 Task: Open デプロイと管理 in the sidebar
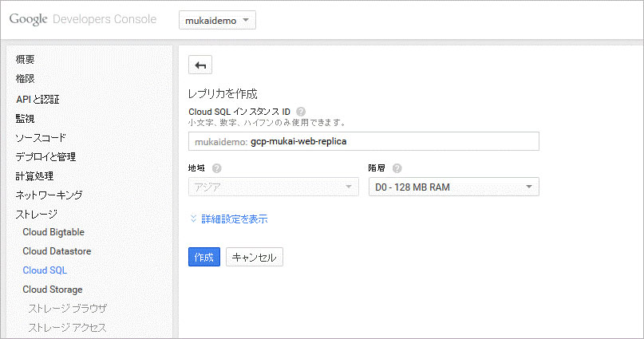coord(45,157)
